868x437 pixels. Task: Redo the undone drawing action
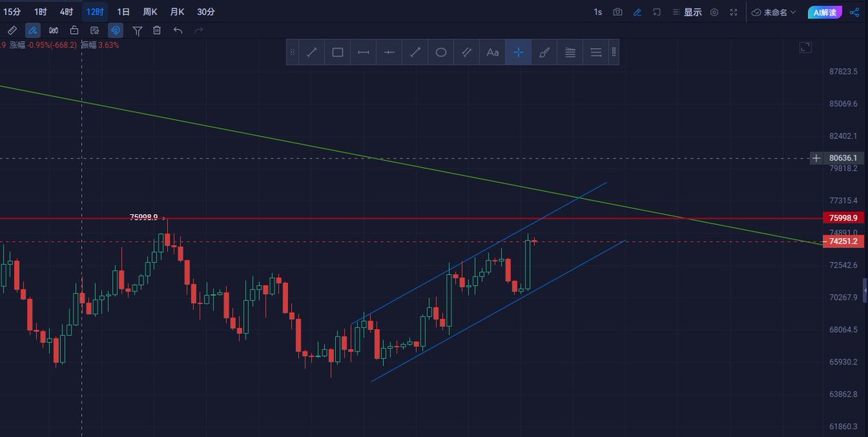199,30
